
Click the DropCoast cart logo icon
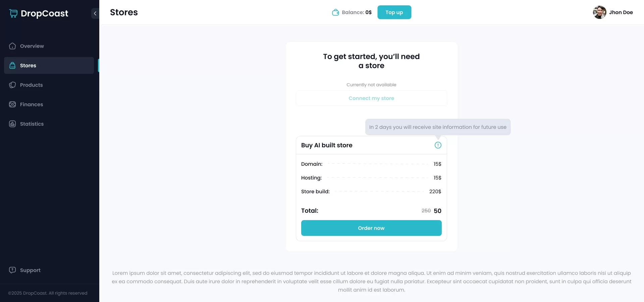click(x=13, y=13)
